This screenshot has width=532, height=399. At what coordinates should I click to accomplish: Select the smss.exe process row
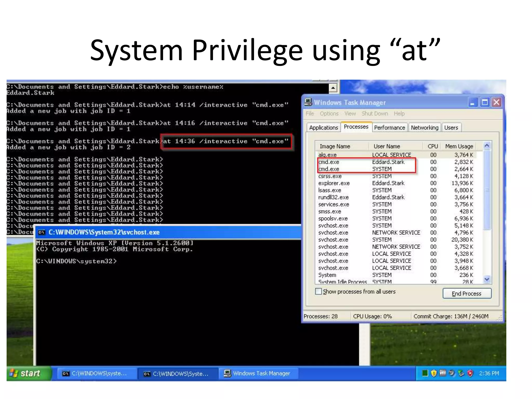397,211
